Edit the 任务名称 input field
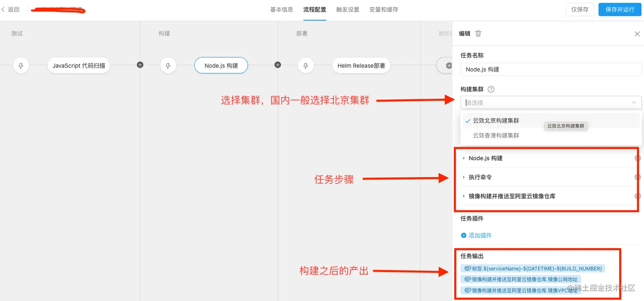 (551, 69)
